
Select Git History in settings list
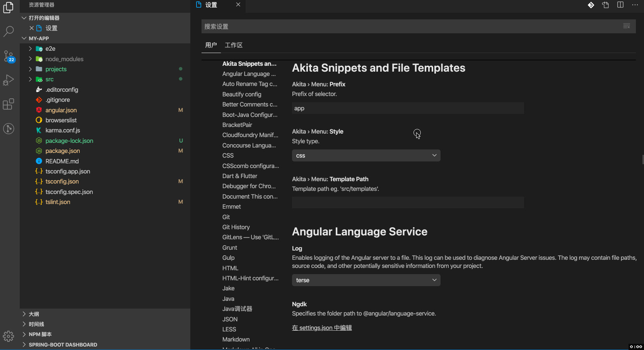pos(236,227)
